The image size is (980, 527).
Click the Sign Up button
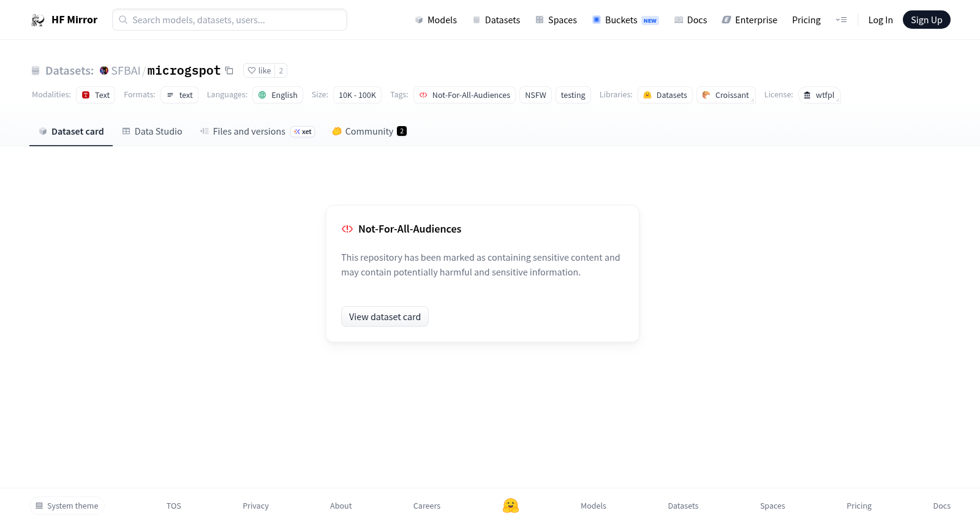click(926, 20)
